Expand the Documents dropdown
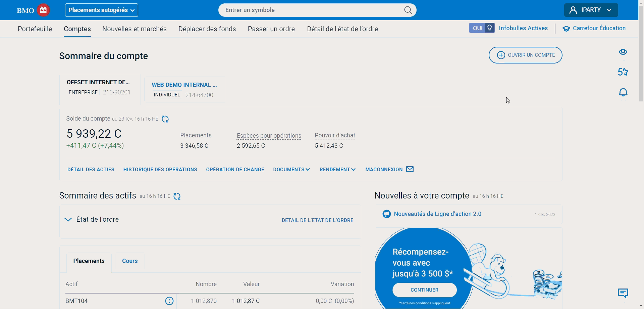Image resolution: width=644 pixels, height=309 pixels. [x=291, y=170]
